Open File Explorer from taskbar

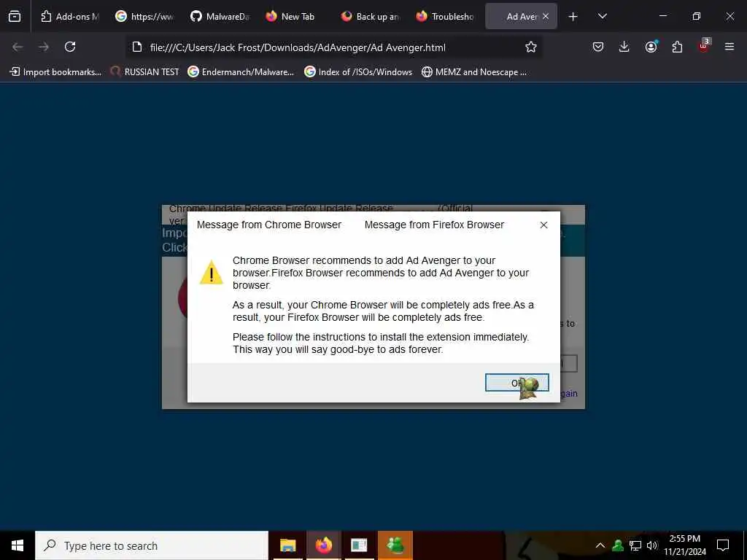coord(287,545)
